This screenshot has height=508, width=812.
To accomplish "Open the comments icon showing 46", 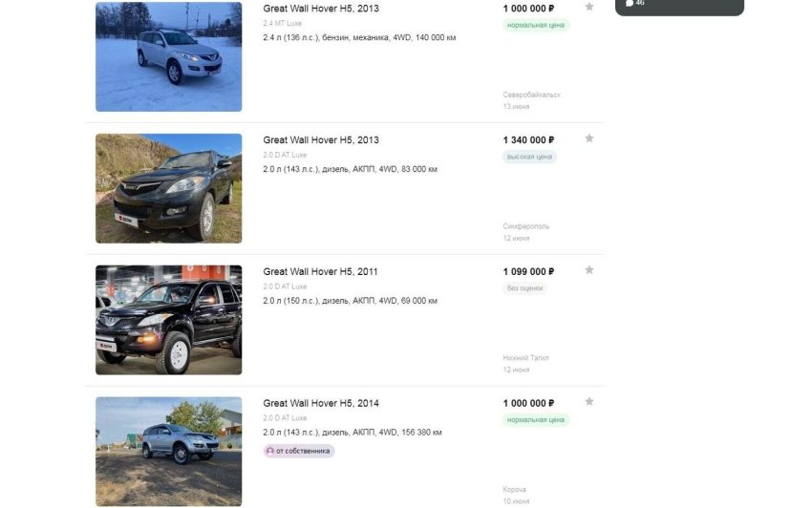I will pos(629,3).
